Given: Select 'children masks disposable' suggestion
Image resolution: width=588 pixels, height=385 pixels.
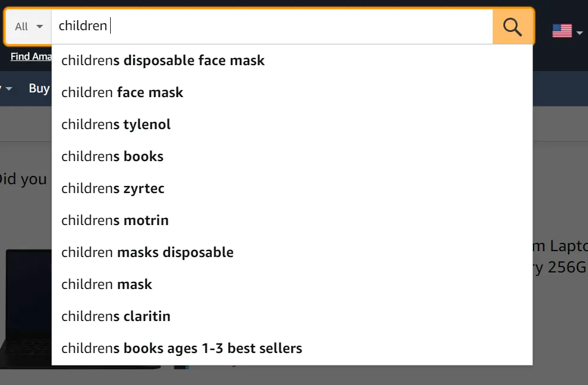Looking at the screenshot, I should coord(147,252).
